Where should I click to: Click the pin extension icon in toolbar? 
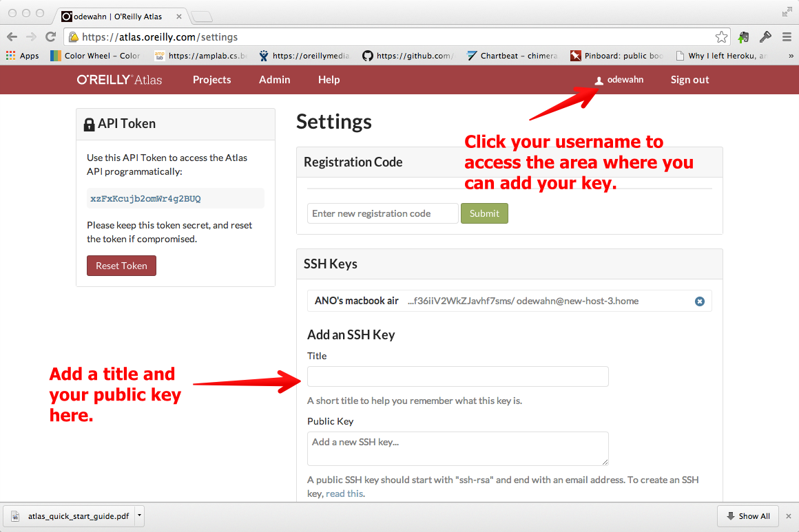coord(765,36)
